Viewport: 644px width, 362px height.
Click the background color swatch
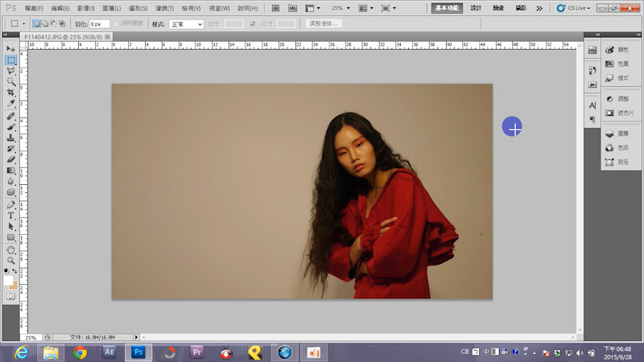14,286
